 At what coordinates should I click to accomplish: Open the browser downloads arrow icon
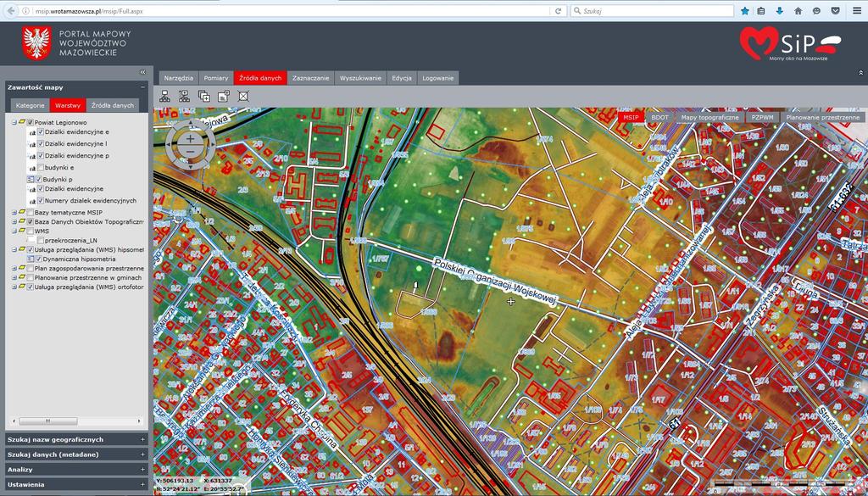tap(780, 10)
